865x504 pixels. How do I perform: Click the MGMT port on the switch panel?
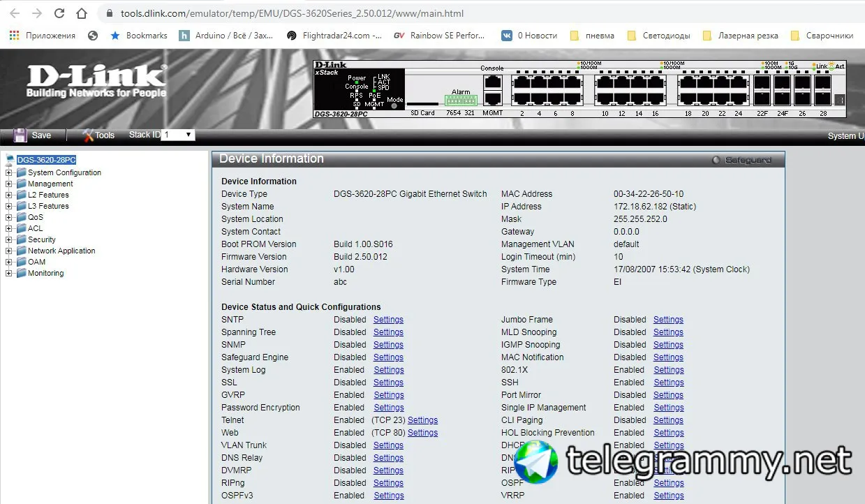(492, 98)
